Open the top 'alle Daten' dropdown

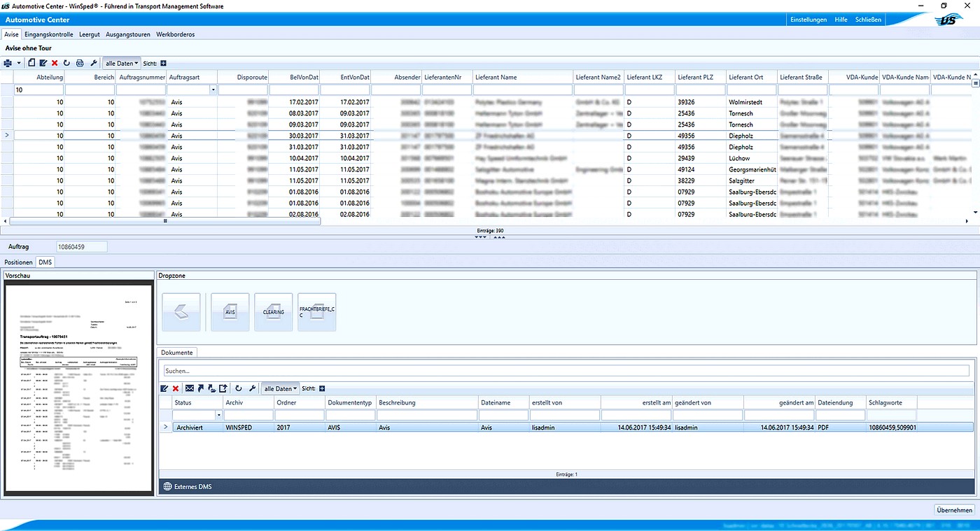pos(122,63)
